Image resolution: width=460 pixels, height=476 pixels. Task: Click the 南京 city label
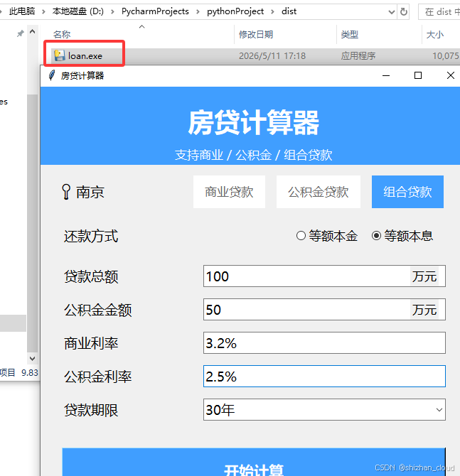(x=90, y=192)
